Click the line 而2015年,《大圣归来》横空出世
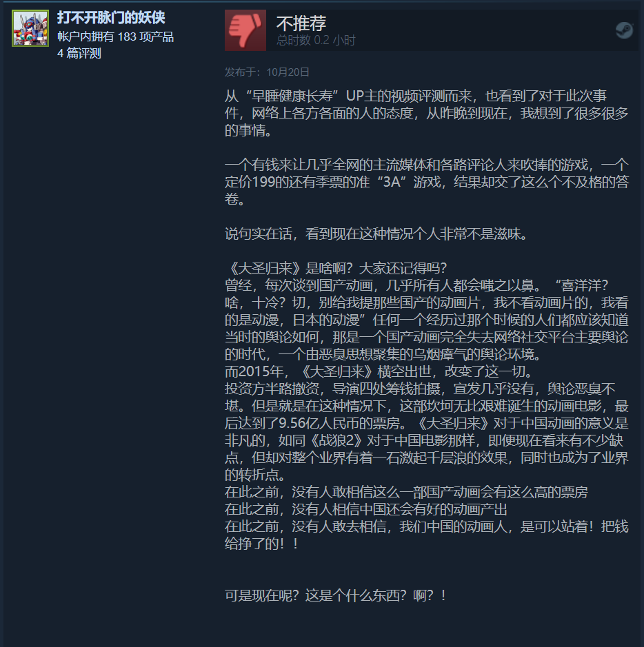644x647 pixels. tap(379, 371)
